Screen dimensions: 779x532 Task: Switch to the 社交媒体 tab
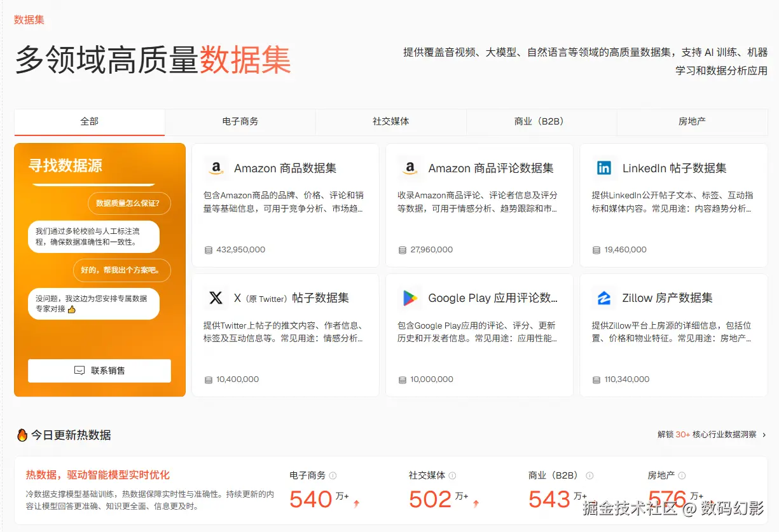(x=391, y=121)
